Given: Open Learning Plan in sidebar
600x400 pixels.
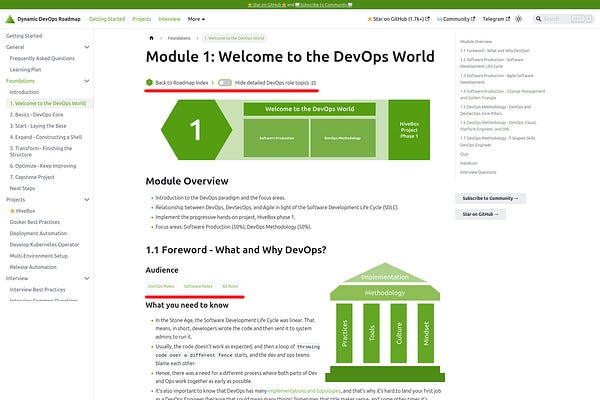Looking at the screenshot, I should [x=25, y=70].
